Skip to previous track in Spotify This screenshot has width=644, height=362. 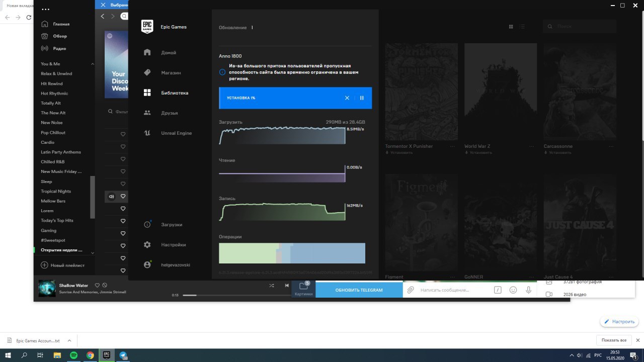(x=287, y=285)
